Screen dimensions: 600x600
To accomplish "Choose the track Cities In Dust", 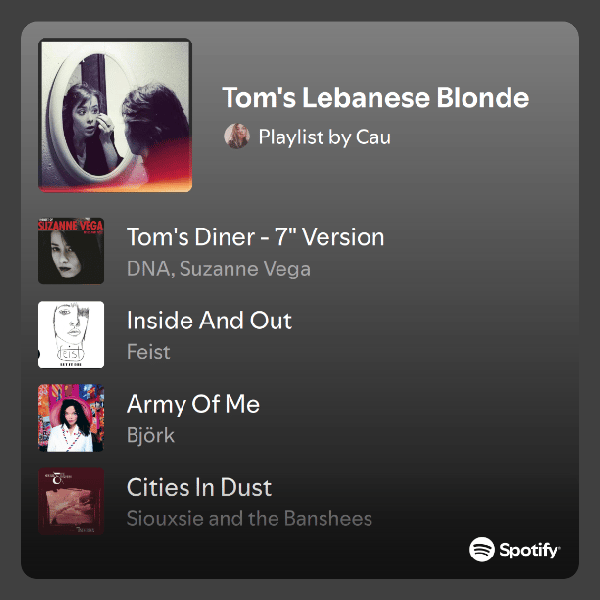I will 199,488.
